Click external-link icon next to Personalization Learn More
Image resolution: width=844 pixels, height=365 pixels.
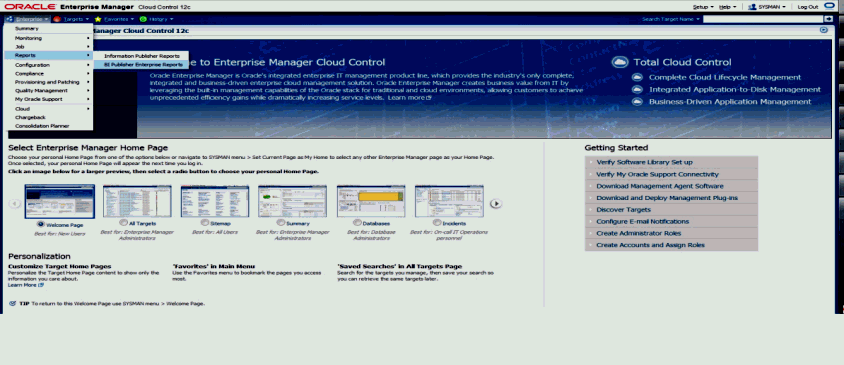pyautogui.click(x=41, y=285)
